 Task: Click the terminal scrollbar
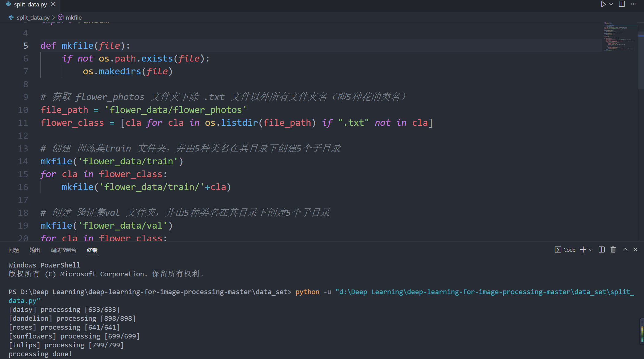tap(642, 331)
